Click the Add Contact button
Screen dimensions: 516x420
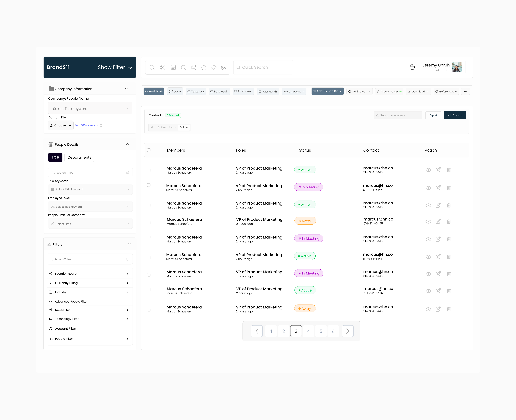pyautogui.click(x=455, y=115)
